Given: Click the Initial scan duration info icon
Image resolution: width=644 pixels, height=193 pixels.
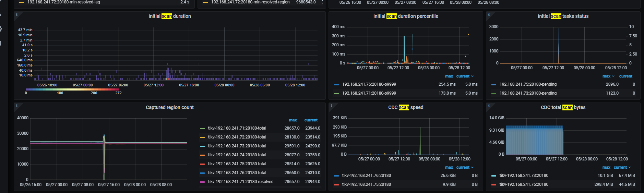Looking at the screenshot, I should click(x=17, y=15).
